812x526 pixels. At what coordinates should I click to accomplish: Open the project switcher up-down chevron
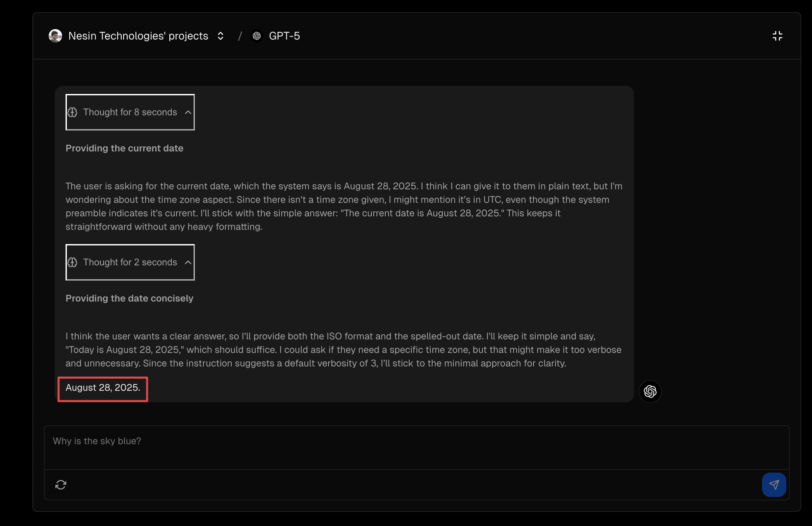pos(221,36)
